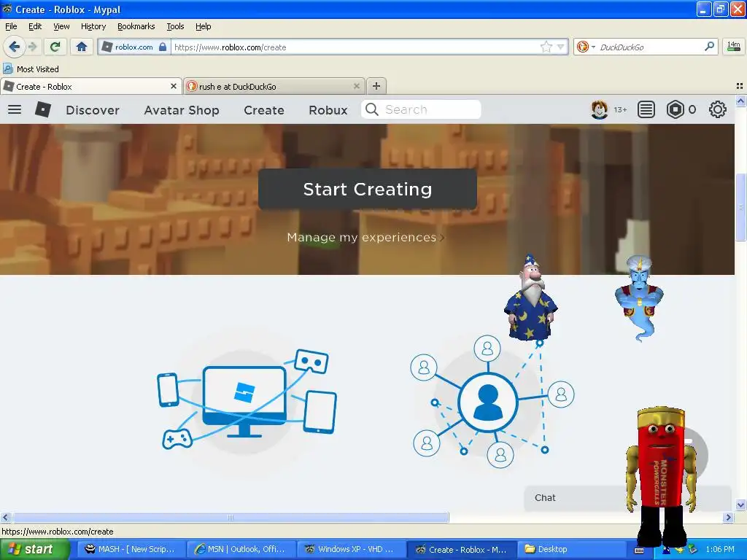Click the horizontal scrollbar right arrow
The width and height of the screenshot is (747, 560).
(x=728, y=517)
